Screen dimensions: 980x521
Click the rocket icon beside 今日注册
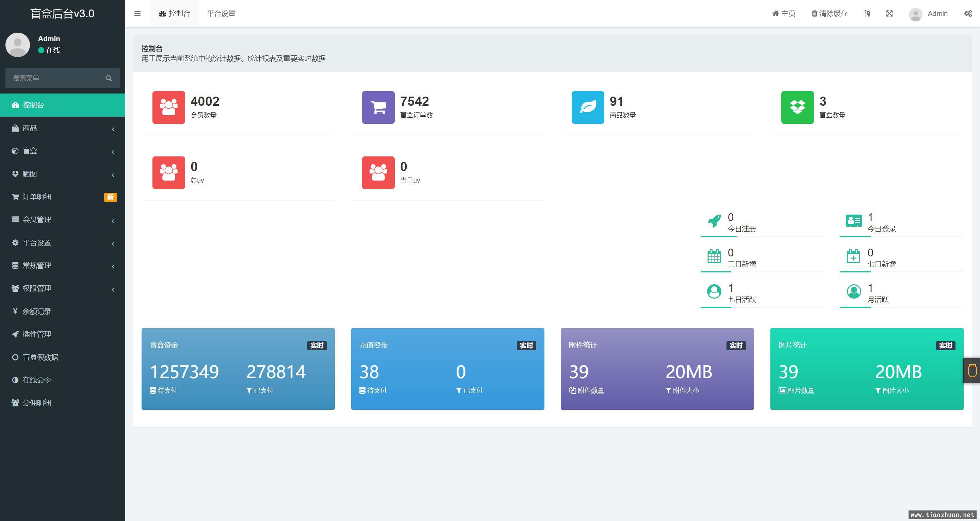click(x=714, y=221)
